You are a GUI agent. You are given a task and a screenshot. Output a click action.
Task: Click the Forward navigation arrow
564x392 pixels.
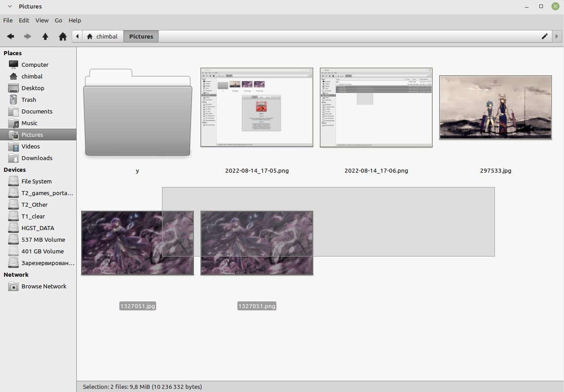(x=28, y=36)
